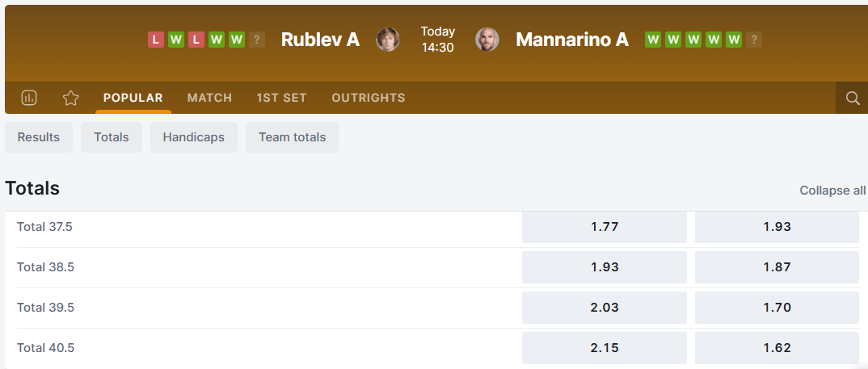The height and width of the screenshot is (369, 868).
Task: Collapse all market sections
Action: tap(832, 191)
